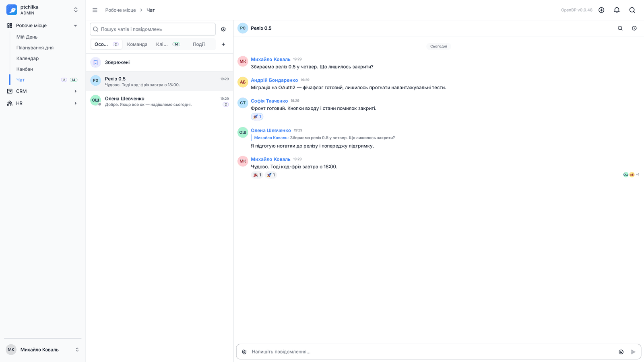Click the plus-circle create icon in the top bar
Image resolution: width=644 pixels, height=362 pixels.
(x=601, y=10)
